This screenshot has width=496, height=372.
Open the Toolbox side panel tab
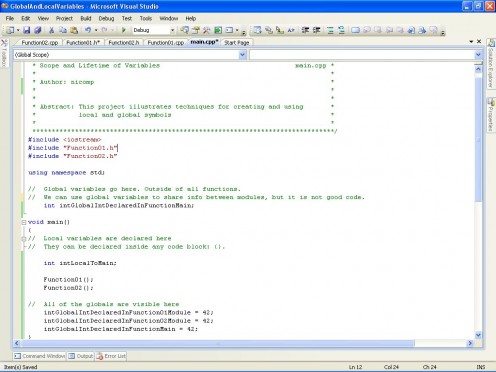point(4,52)
